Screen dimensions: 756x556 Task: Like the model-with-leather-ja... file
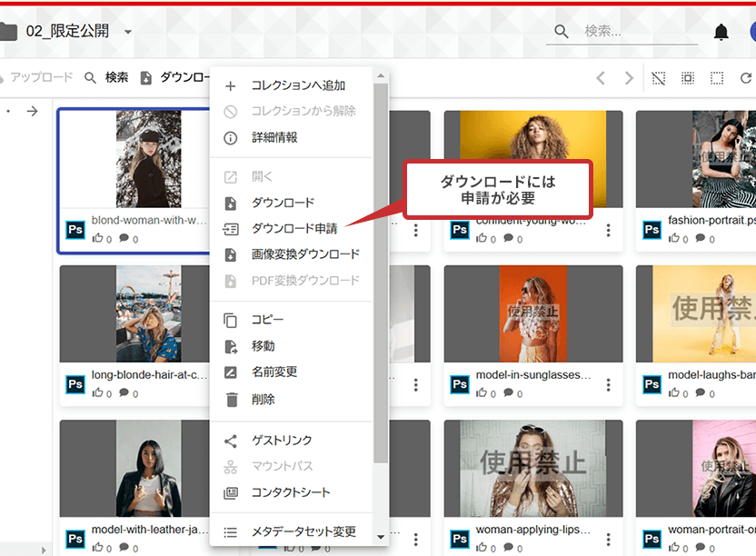pyautogui.click(x=98, y=547)
